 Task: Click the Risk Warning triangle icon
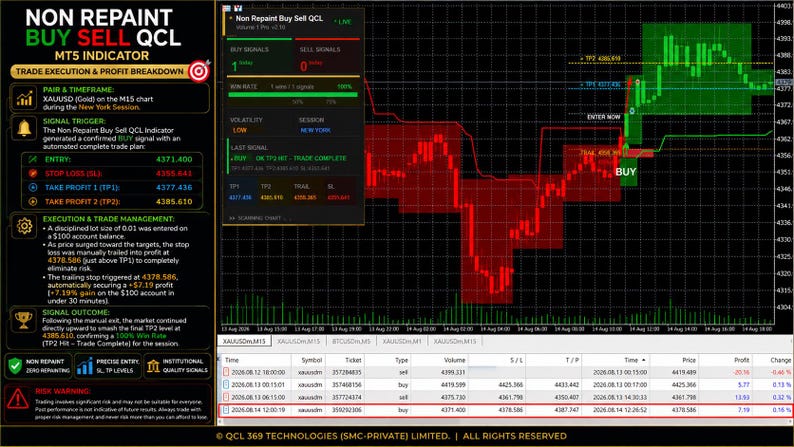18,398
